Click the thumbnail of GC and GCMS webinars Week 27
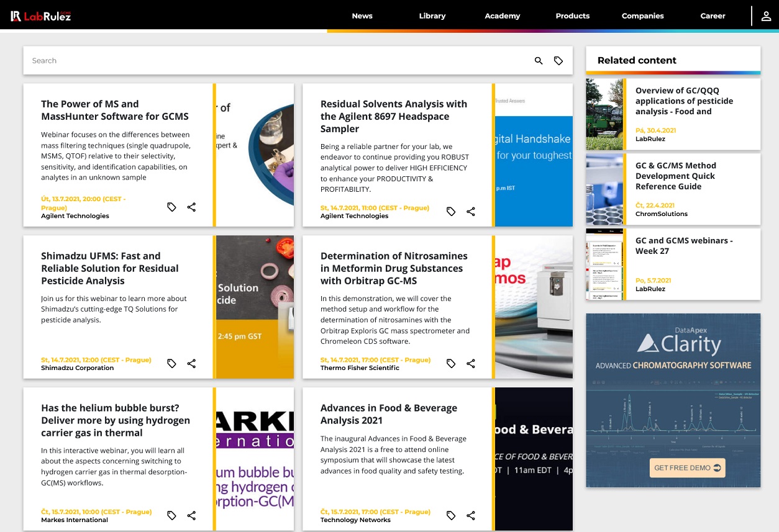The height and width of the screenshot is (532, 779). [x=604, y=264]
